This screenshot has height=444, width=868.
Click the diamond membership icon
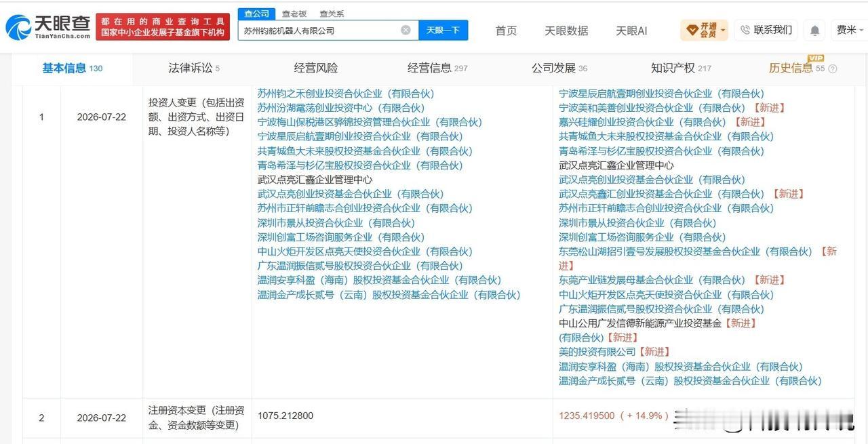tap(692, 30)
